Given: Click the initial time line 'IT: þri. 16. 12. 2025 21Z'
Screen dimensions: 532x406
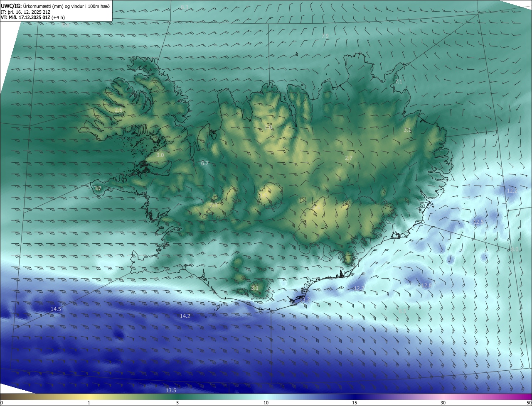Looking at the screenshot, I should click(26, 12).
